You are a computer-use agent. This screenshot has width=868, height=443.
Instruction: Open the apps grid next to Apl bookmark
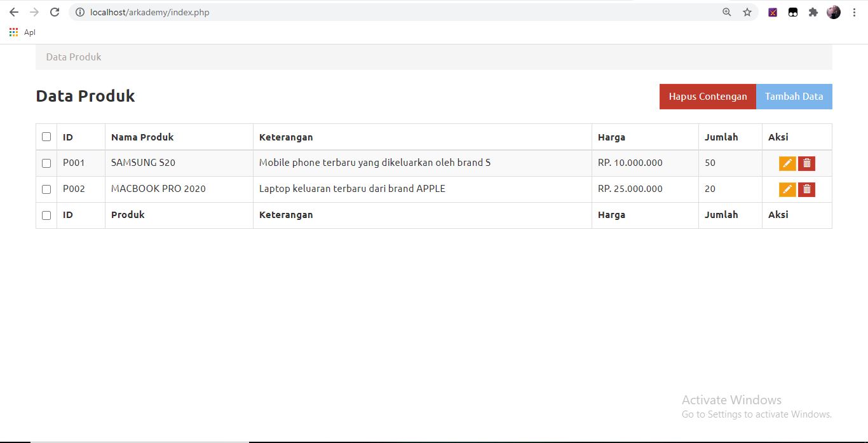point(13,32)
